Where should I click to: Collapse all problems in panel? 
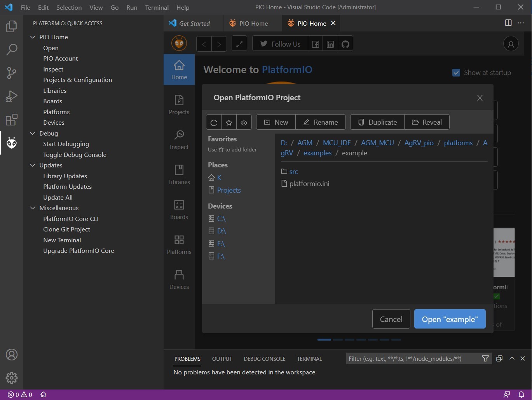499,358
